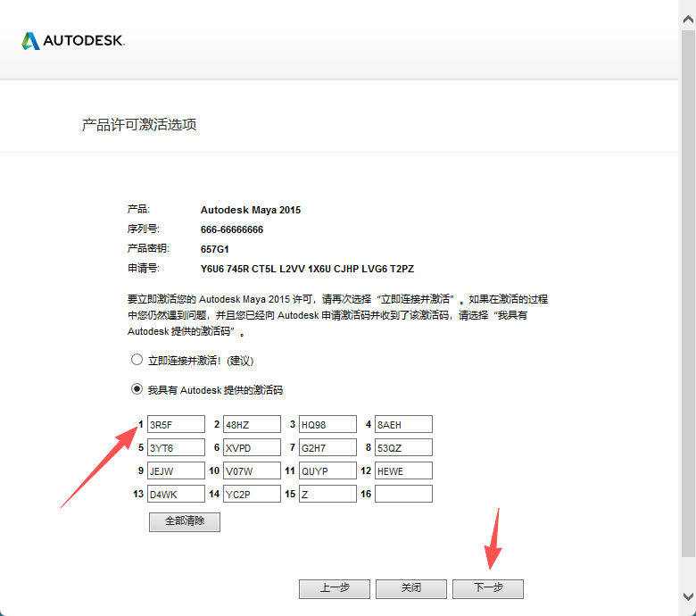Viewport: 696px width, 616px height.
Task: Click the '关闭' close button
Action: 411,589
